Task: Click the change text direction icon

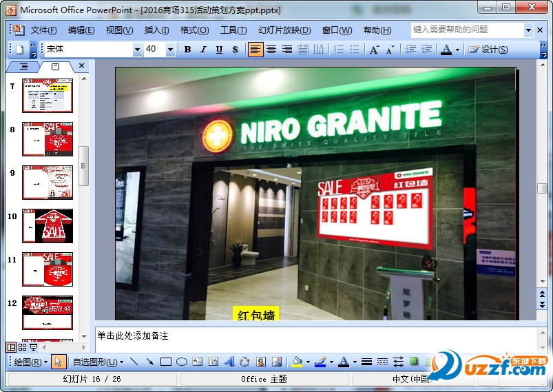Action: pos(318,50)
